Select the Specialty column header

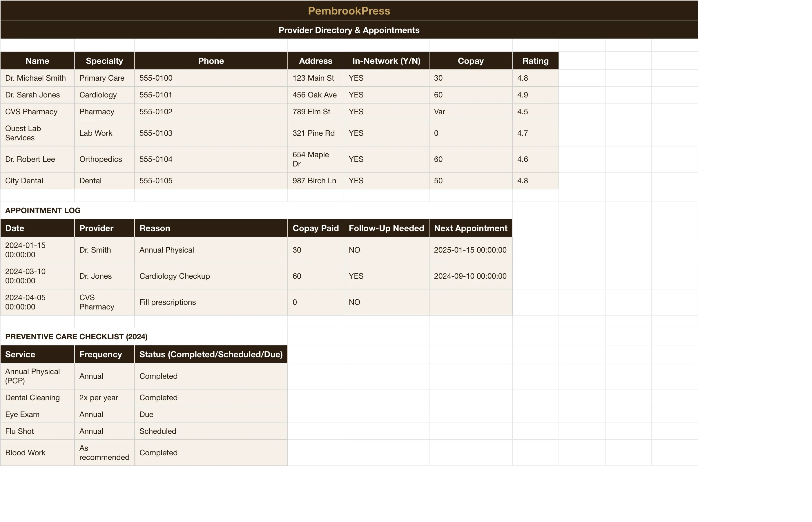104,61
